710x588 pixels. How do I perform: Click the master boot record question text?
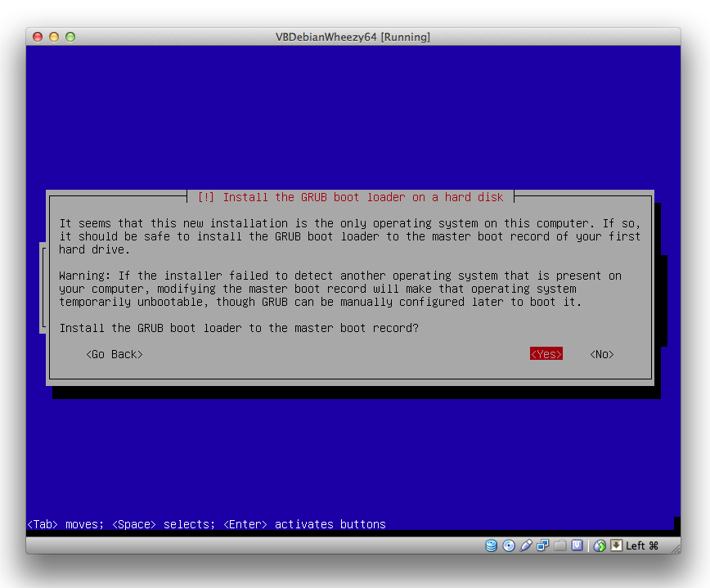pyautogui.click(x=238, y=328)
